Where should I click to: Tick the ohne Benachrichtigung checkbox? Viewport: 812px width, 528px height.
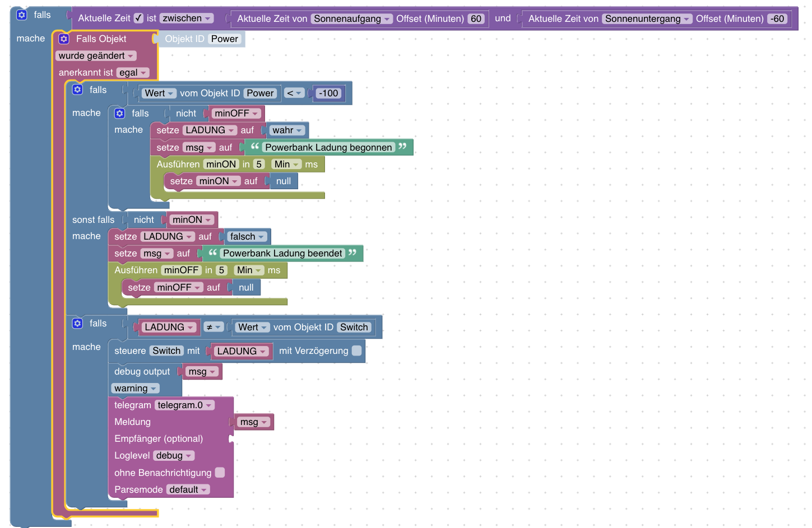coord(220,473)
